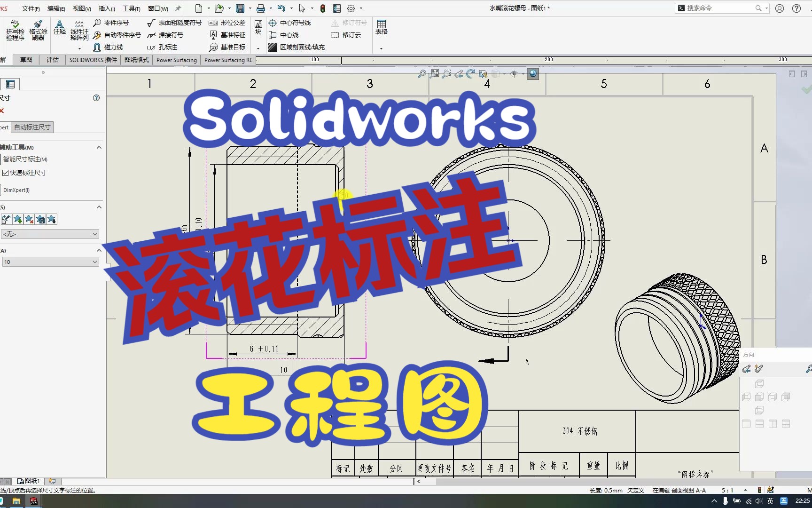812x508 pixels.
Task: Click the Centerline tool 中心线
Action: pyautogui.click(x=283, y=35)
